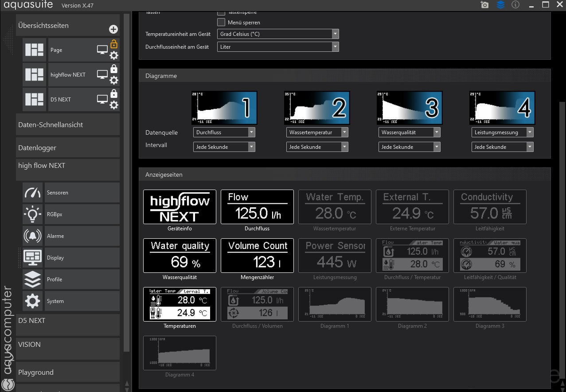Enable the Externe Temperatur display page
566x392 pixels.
coord(413,207)
